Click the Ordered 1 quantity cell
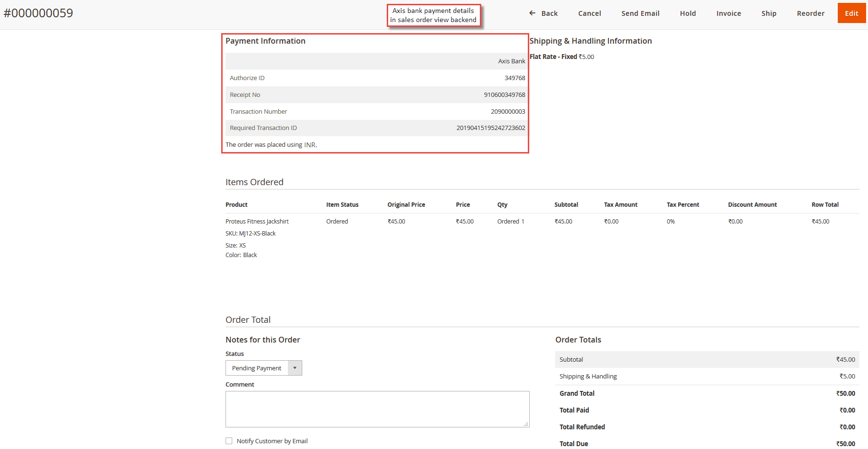The width and height of the screenshot is (868, 449). coord(511,221)
